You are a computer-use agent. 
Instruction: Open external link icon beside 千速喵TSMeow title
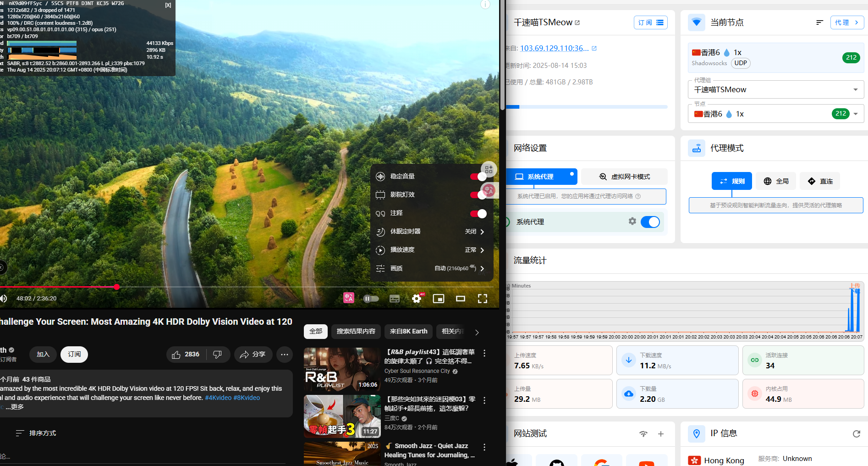point(577,22)
